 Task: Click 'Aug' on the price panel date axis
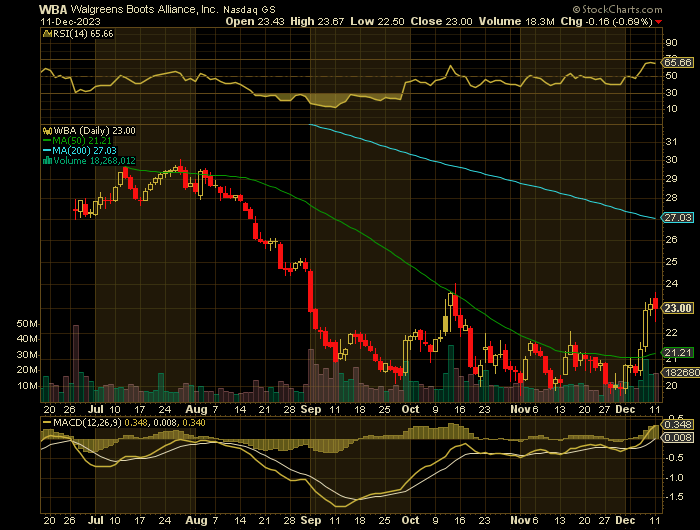click(x=196, y=409)
